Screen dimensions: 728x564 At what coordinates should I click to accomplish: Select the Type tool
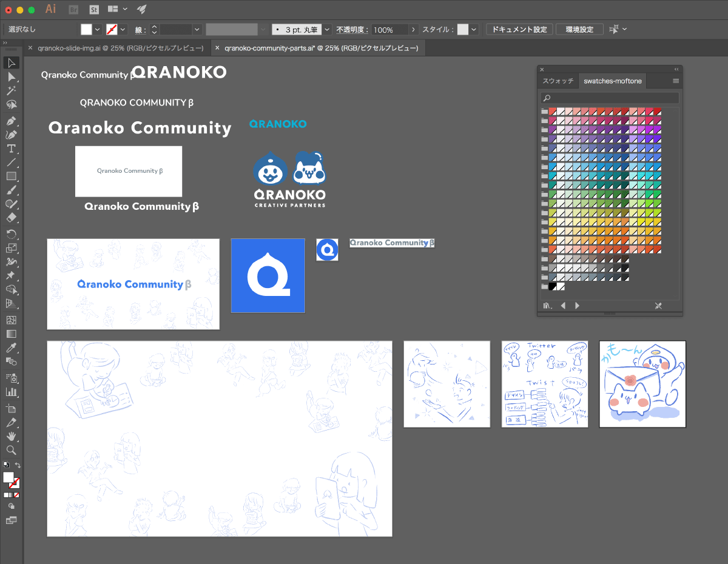11,149
